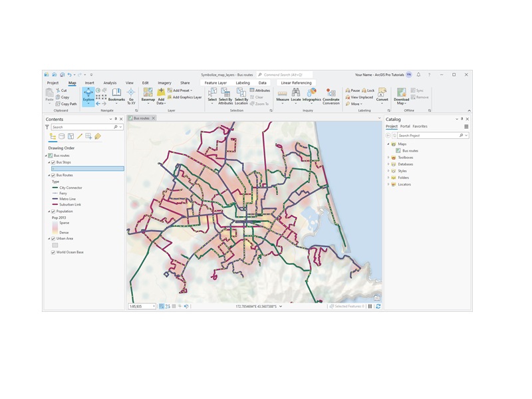532x399 pixels.
Task: Collapse the Bus Routes layer legend
Action: pos(49,176)
